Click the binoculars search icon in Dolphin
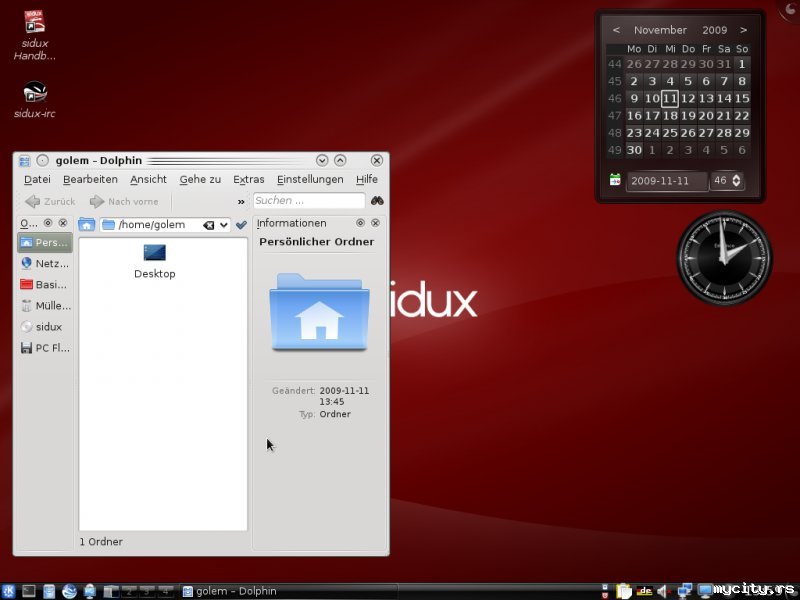 [377, 201]
